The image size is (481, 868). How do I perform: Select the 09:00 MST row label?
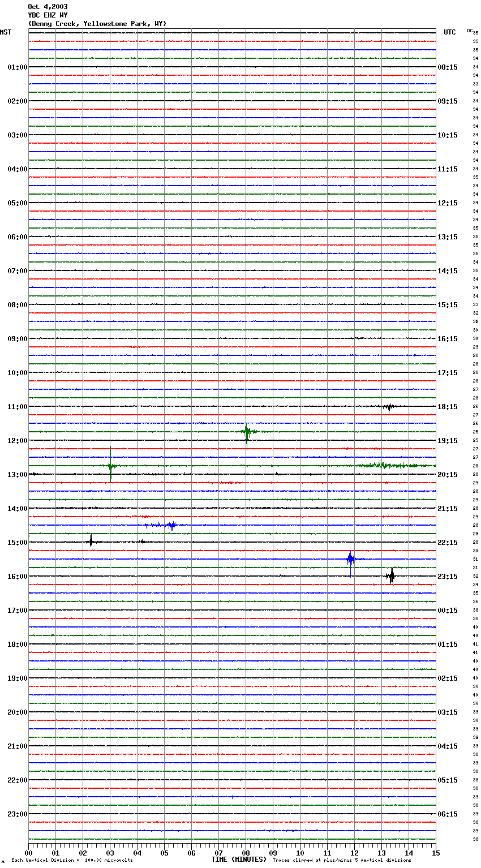point(18,339)
